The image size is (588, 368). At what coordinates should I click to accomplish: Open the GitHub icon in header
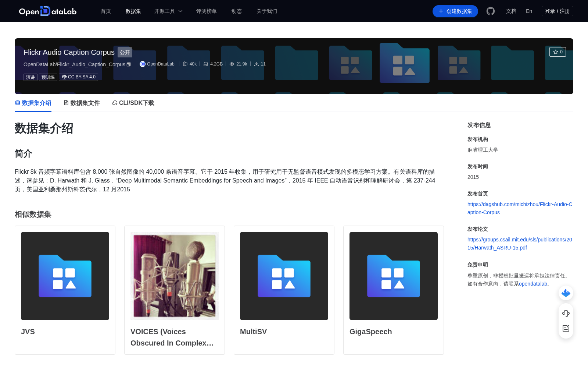click(490, 11)
